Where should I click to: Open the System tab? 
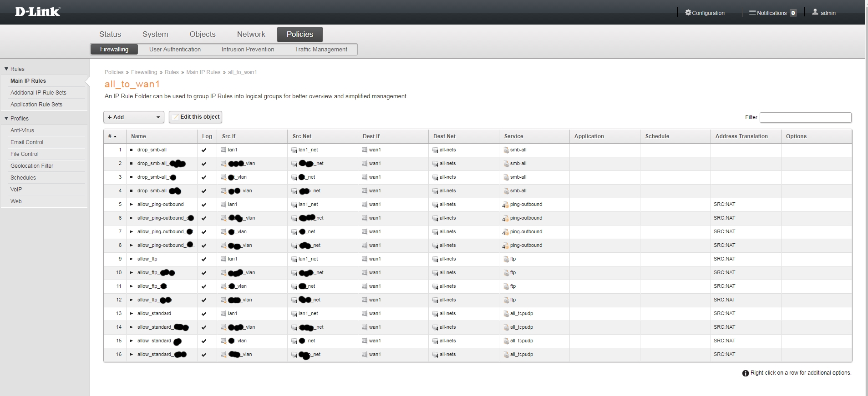pyautogui.click(x=155, y=34)
